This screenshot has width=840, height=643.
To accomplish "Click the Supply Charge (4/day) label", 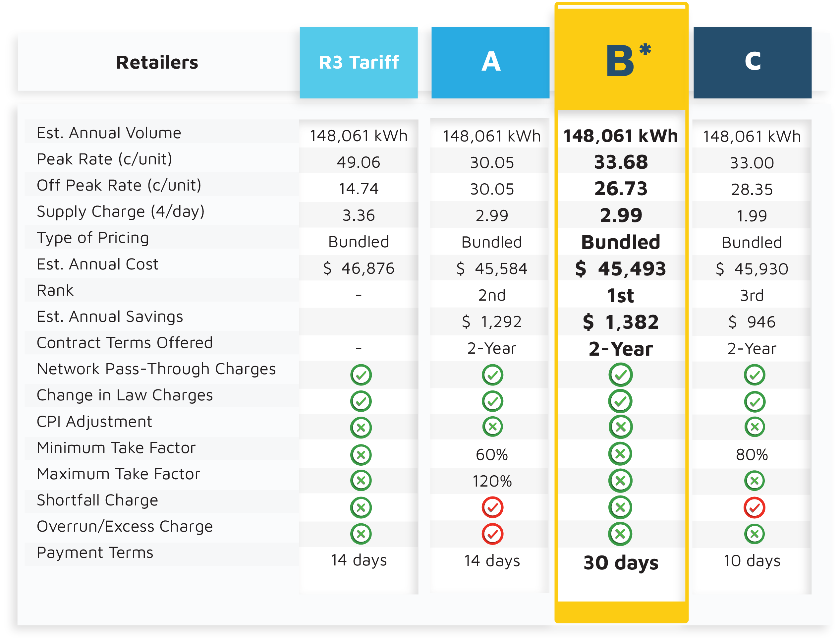I will 121,212.
